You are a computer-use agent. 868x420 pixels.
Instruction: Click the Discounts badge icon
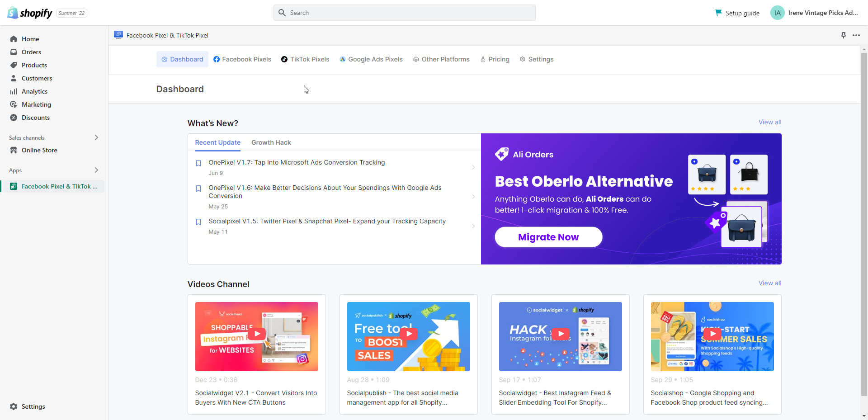pyautogui.click(x=14, y=118)
